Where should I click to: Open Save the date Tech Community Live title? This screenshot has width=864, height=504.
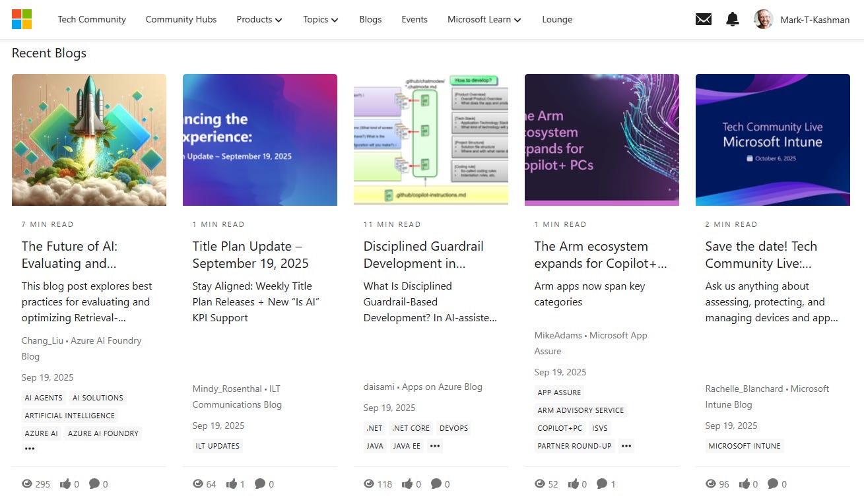tap(761, 255)
